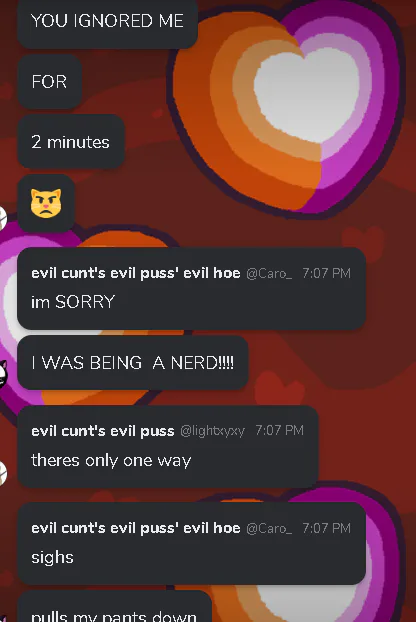Select the 'FOR' message bubble
416x622 pixels.
tap(50, 82)
